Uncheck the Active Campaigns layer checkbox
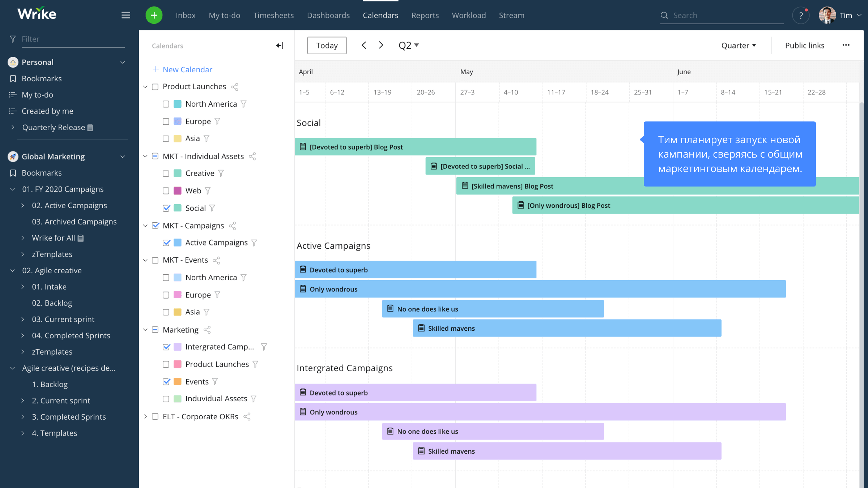Screen dimensions: 868x488 coord(166,243)
